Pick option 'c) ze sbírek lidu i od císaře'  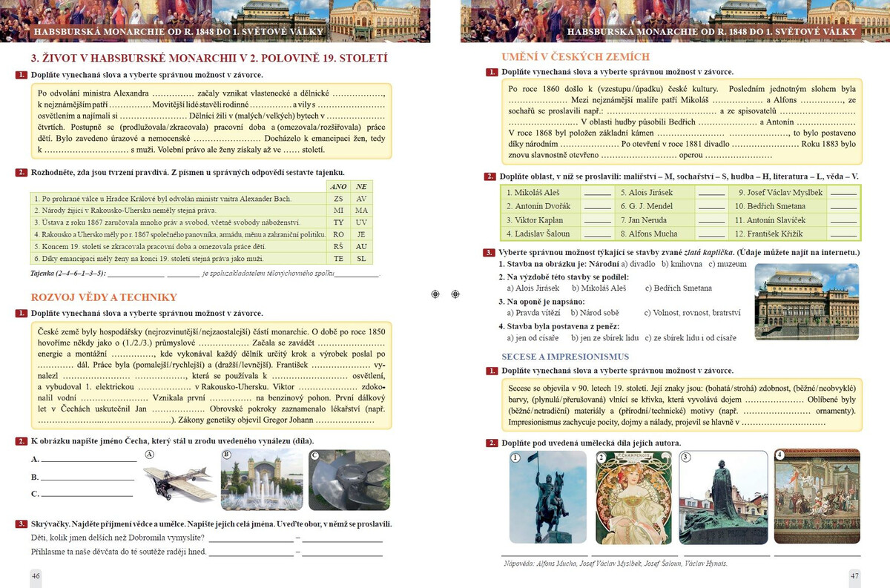690,338
